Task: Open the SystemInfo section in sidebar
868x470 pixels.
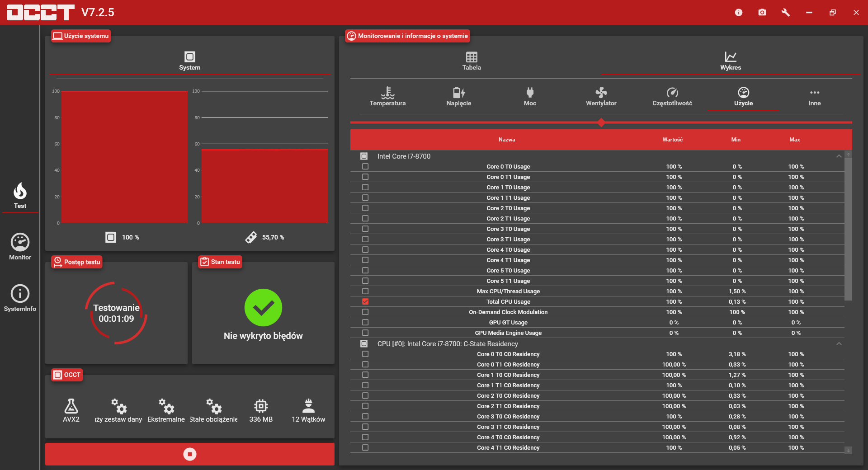Action: pos(20,298)
